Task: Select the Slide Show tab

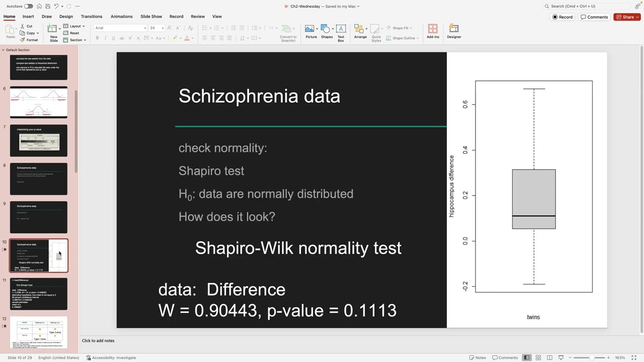Action: point(151,17)
